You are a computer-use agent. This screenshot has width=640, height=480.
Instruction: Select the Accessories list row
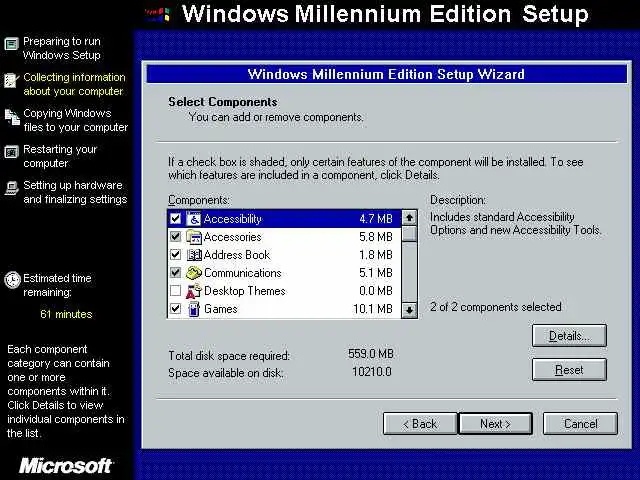(x=284, y=237)
